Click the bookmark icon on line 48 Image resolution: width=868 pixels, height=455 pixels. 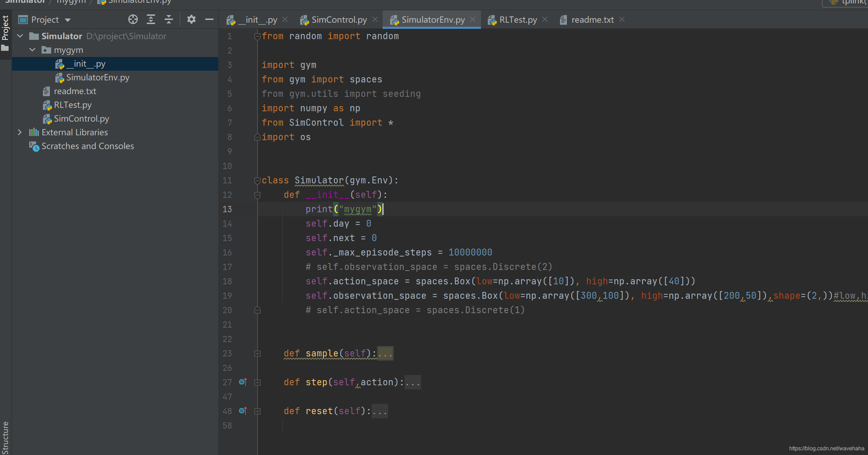(241, 410)
